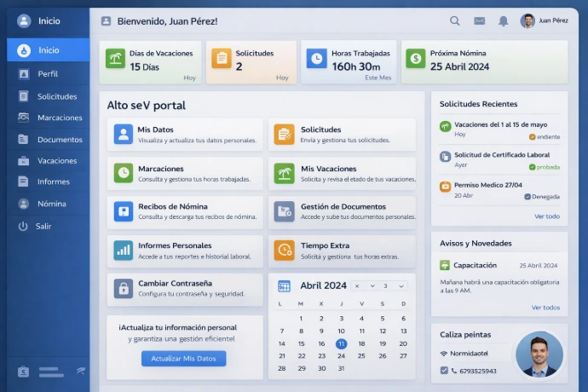Click Ver todo under Solicitudes Recientes
Screen dimensions: 588x392
[x=546, y=216]
